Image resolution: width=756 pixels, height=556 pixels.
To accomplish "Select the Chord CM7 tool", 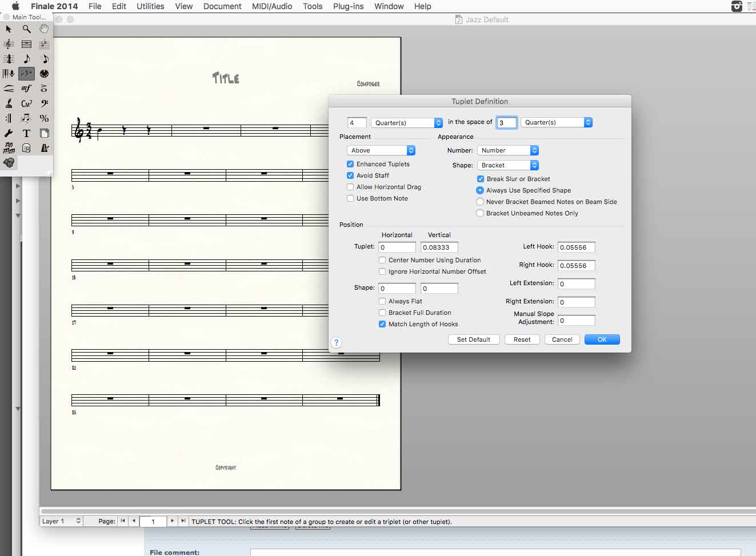I will click(x=26, y=103).
